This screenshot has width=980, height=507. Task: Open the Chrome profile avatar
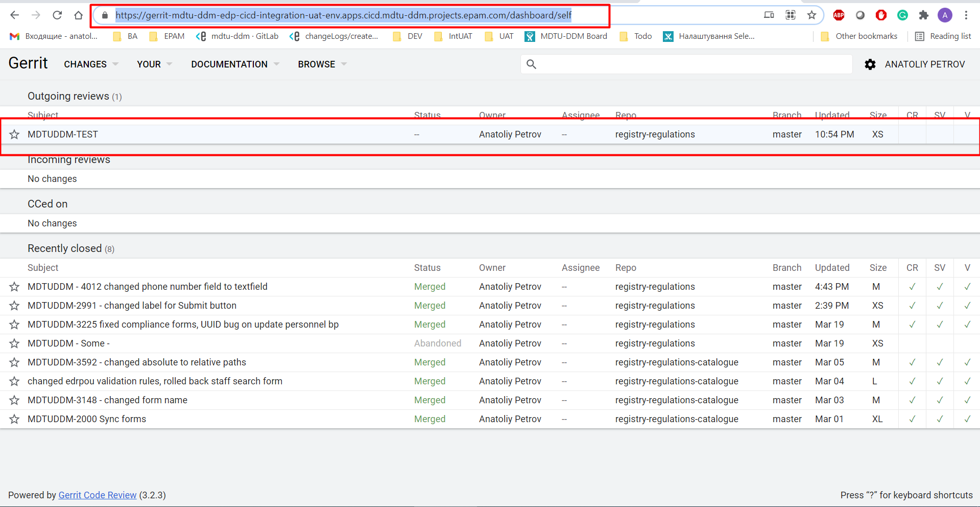click(945, 15)
